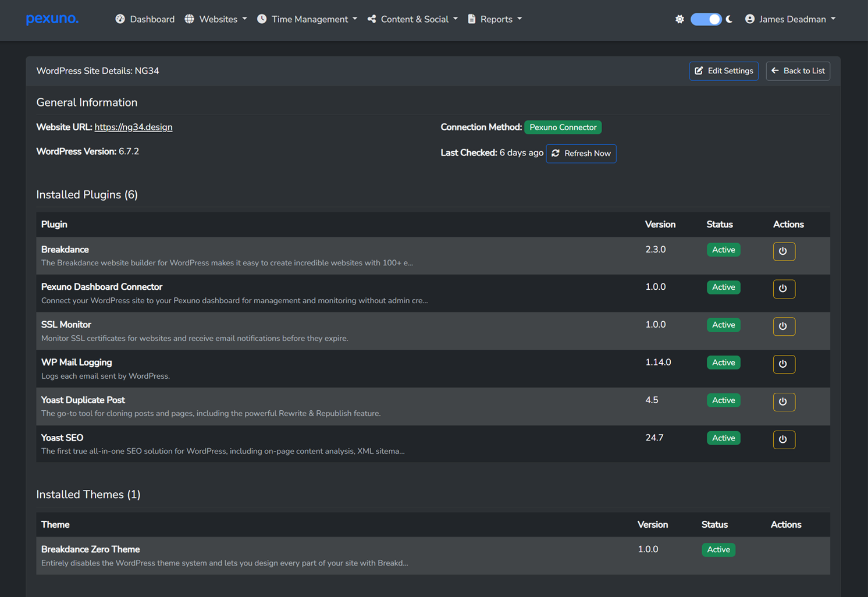
Task: Open the James Deadman user menu
Action: coord(790,19)
